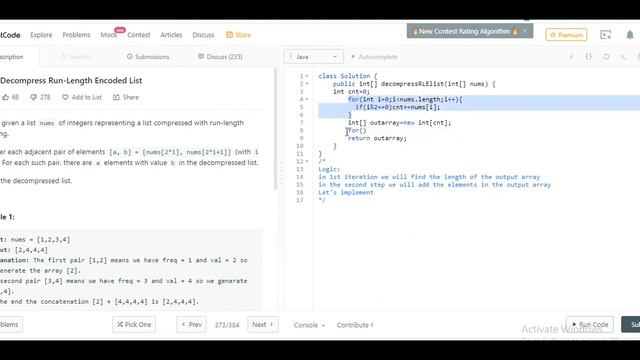Click the Share label
The height and width of the screenshot is (360, 640).
[x=131, y=97]
